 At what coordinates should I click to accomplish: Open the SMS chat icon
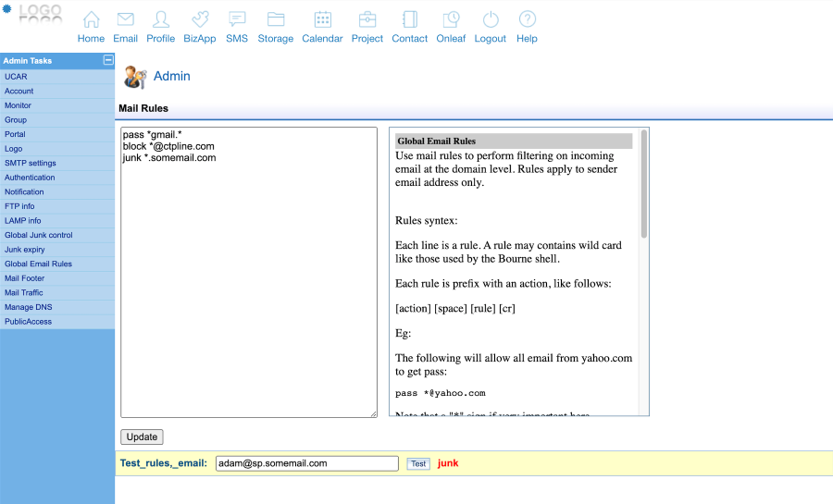click(237, 19)
